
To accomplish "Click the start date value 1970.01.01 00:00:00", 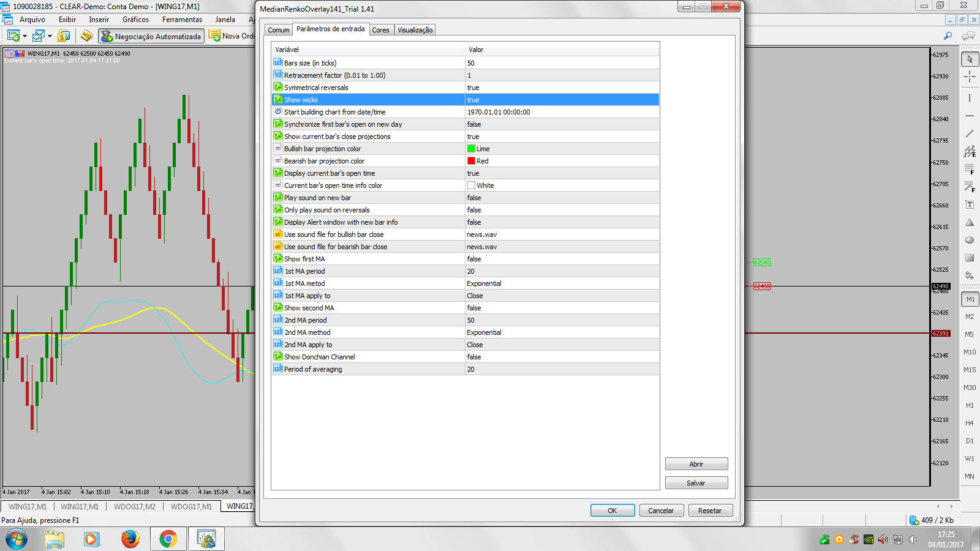I will click(499, 112).
